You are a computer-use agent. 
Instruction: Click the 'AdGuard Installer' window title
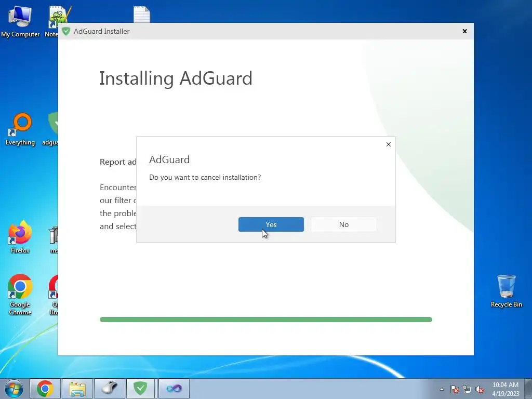coord(101,31)
